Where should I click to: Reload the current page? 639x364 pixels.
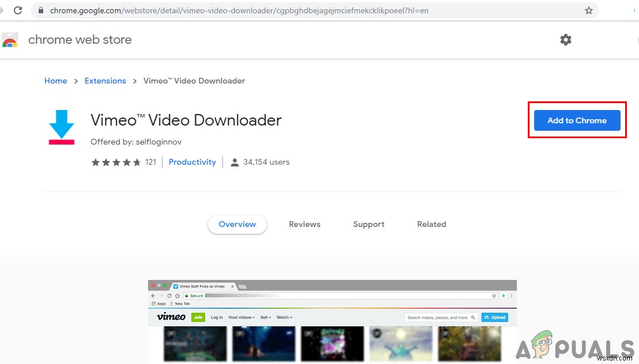tap(17, 10)
